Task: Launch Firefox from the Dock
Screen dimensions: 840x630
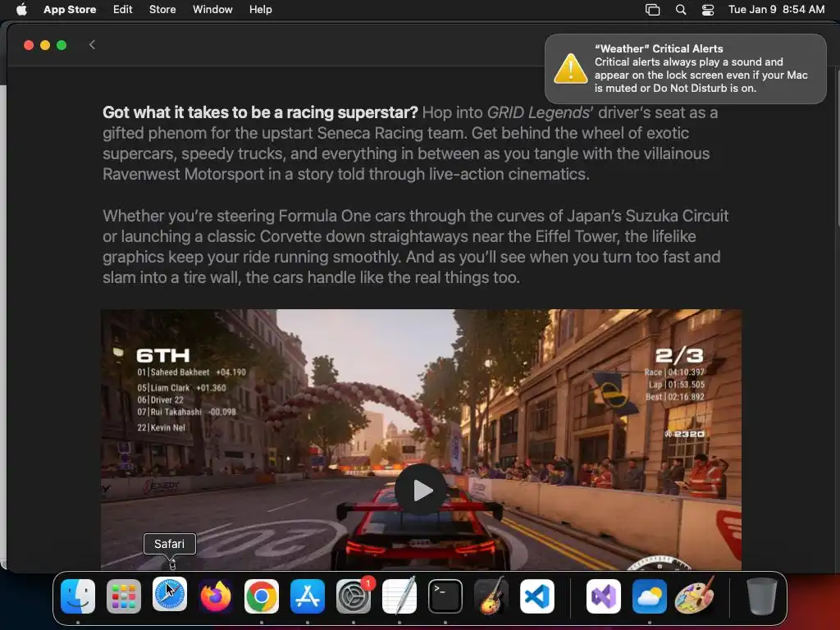Action: coord(216,596)
